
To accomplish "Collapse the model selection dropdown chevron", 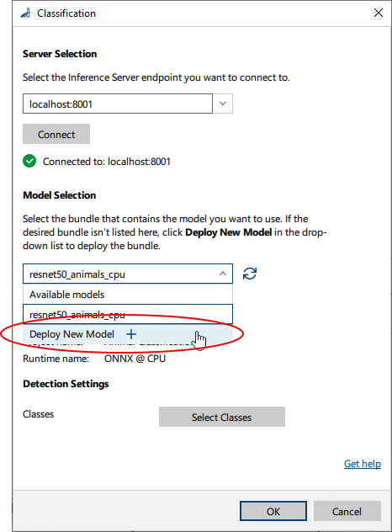I will [223, 274].
